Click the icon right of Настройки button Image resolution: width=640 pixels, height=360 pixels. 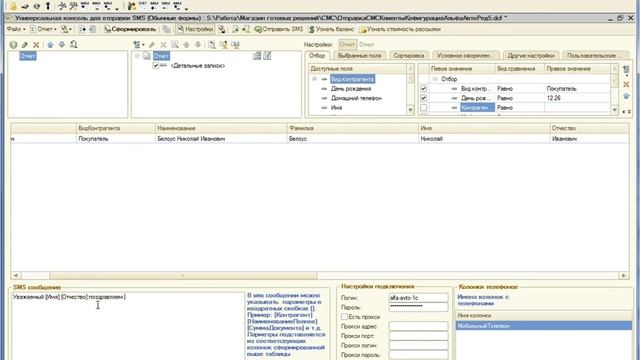[222, 29]
